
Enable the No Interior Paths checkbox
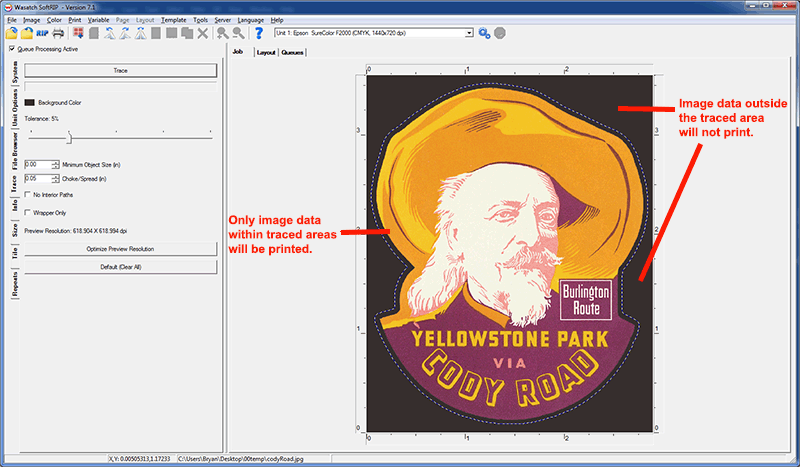(x=28, y=194)
